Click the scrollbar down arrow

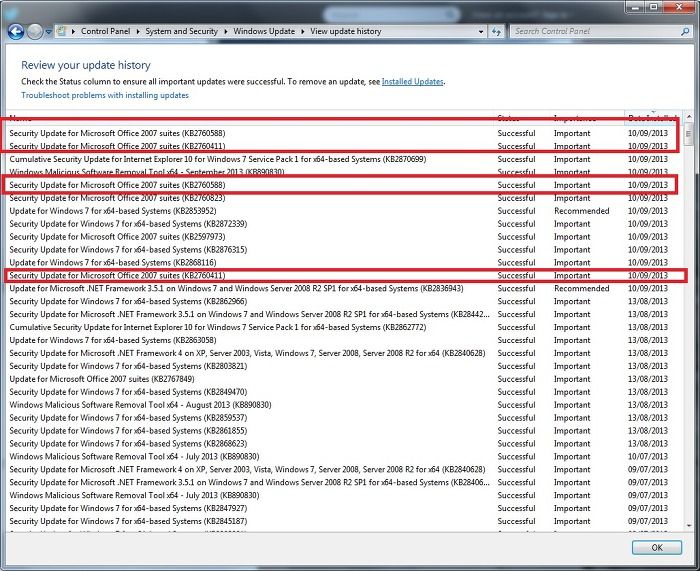coord(689,525)
